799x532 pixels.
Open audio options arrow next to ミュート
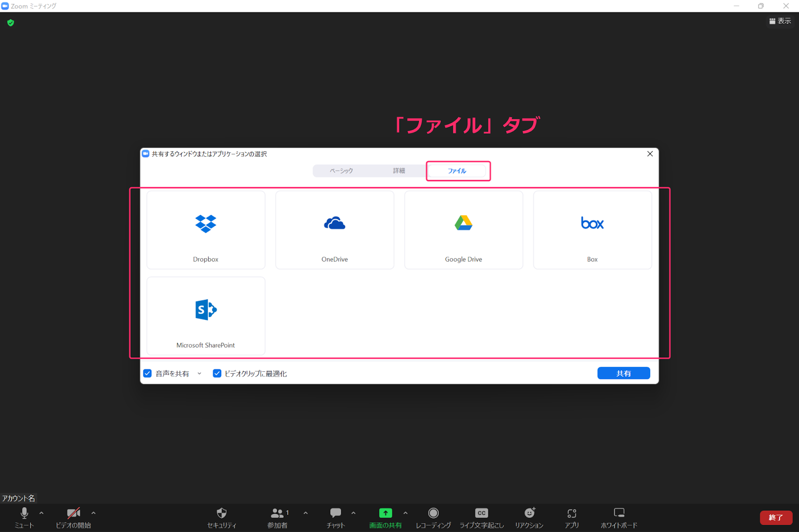click(41, 513)
